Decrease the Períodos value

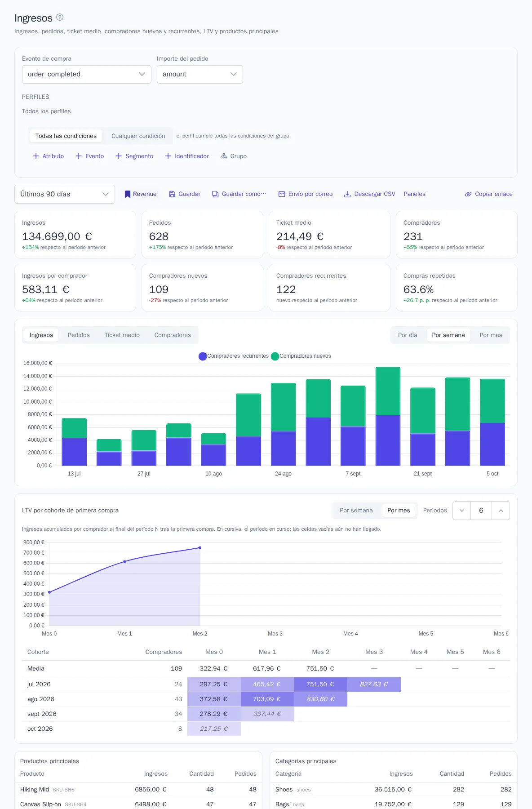click(x=462, y=511)
